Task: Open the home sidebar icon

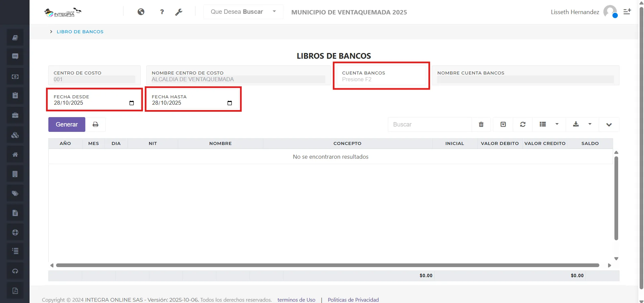Action: click(15, 154)
